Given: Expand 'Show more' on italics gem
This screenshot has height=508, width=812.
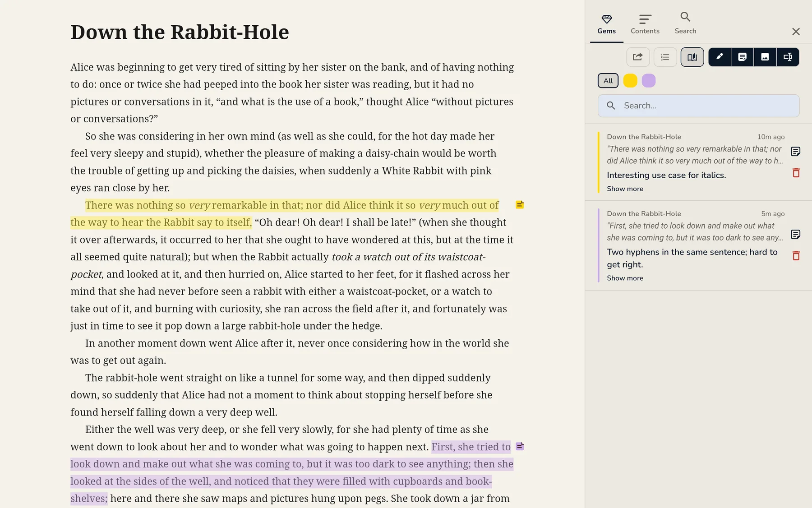Looking at the screenshot, I should (x=625, y=189).
